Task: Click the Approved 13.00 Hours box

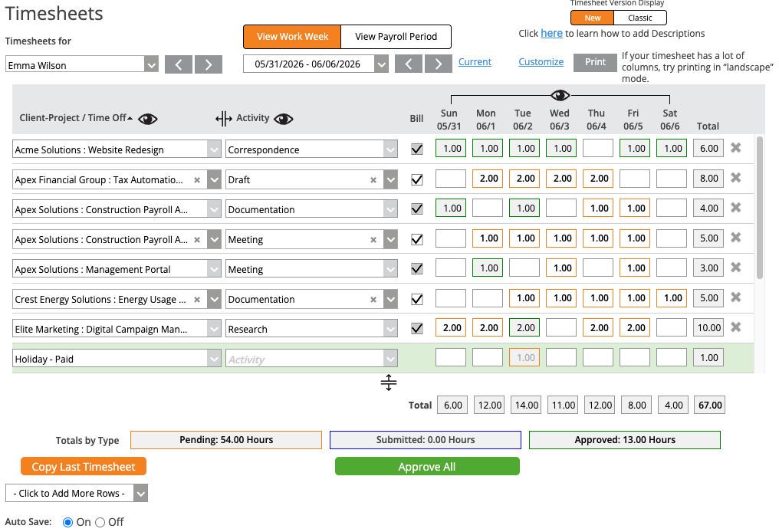Action: pos(624,440)
